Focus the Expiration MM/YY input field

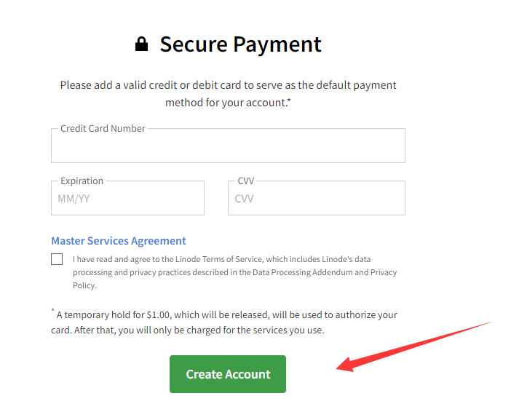click(127, 198)
